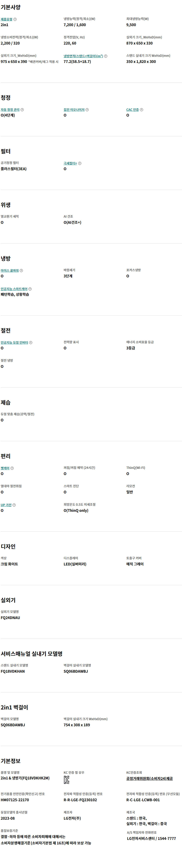Image resolution: width=182 pixels, height=868 pixels.
Task: Show the 펫케어 help icon tooltip
Action: pos(12,468)
